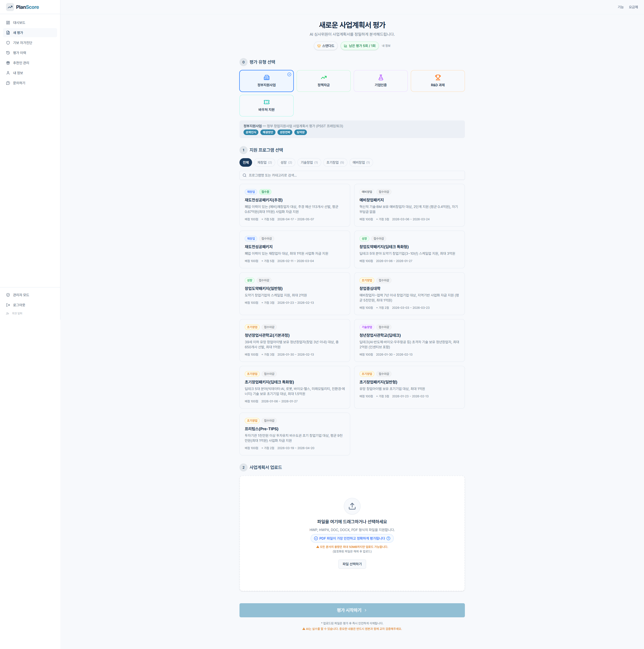This screenshot has width=644, height=649.
Task: Filter programs by 초기창업
Action: (x=335, y=162)
